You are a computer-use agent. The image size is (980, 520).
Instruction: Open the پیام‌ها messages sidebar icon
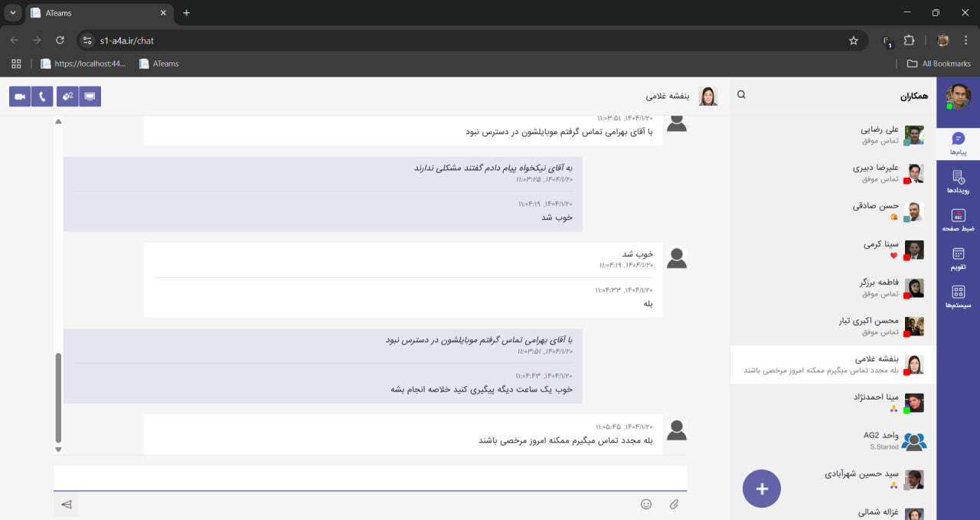coord(958,143)
